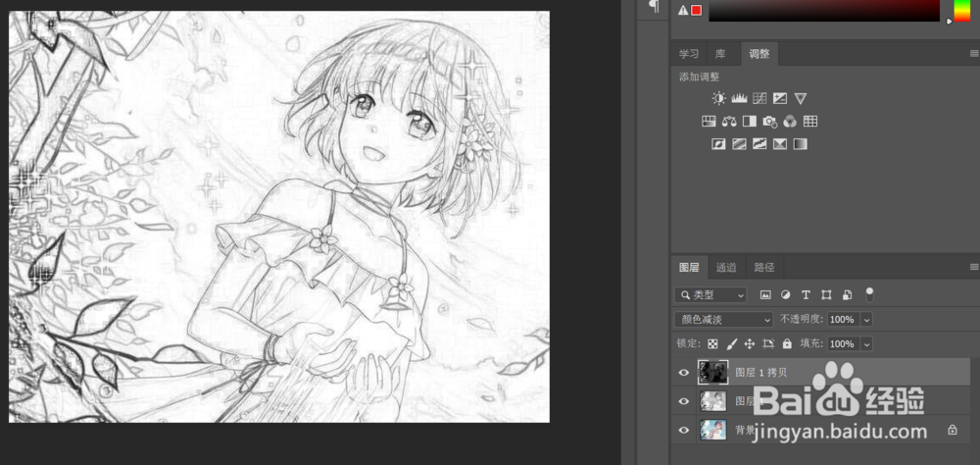
Task: Add a Photo Filter adjustment
Action: click(x=769, y=122)
